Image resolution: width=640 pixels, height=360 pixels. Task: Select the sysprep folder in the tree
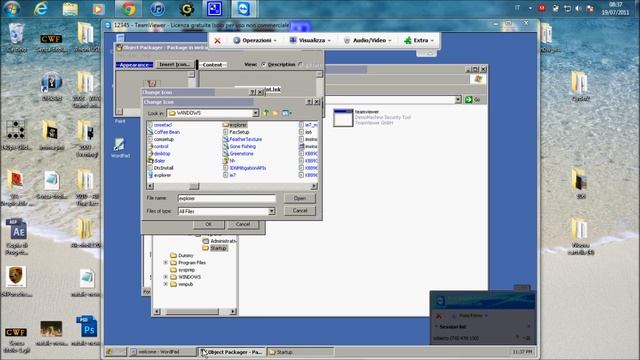(x=182, y=270)
